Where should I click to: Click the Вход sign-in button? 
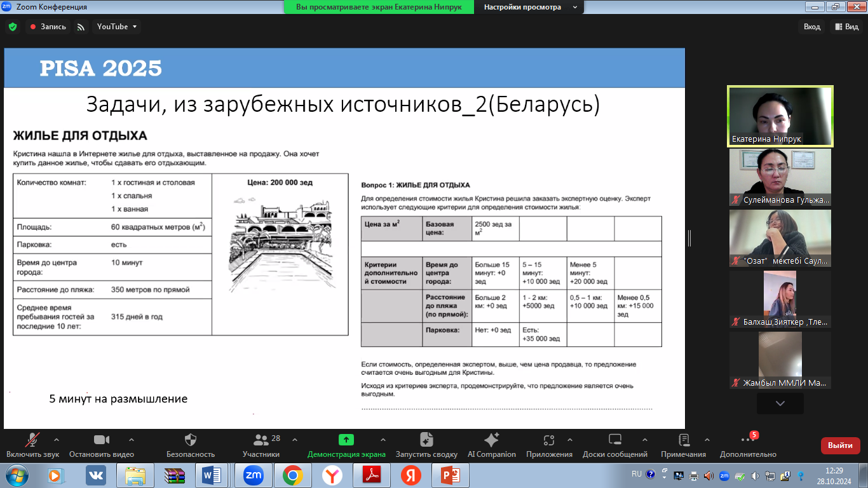pyautogui.click(x=812, y=27)
